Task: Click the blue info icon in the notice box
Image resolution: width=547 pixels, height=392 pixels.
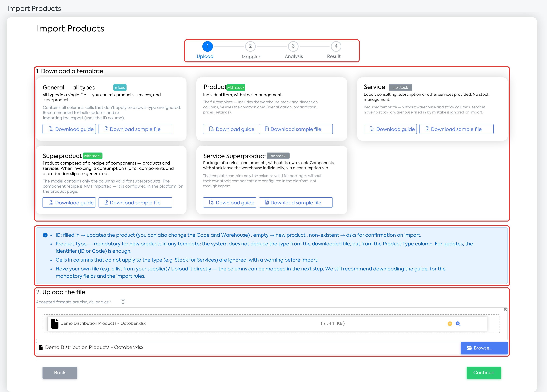Action: [45, 235]
